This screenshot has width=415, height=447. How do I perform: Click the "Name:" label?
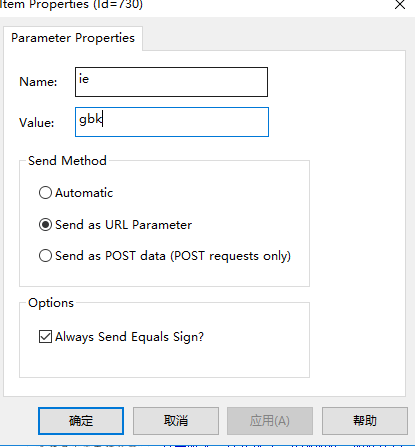pyautogui.click(x=38, y=82)
